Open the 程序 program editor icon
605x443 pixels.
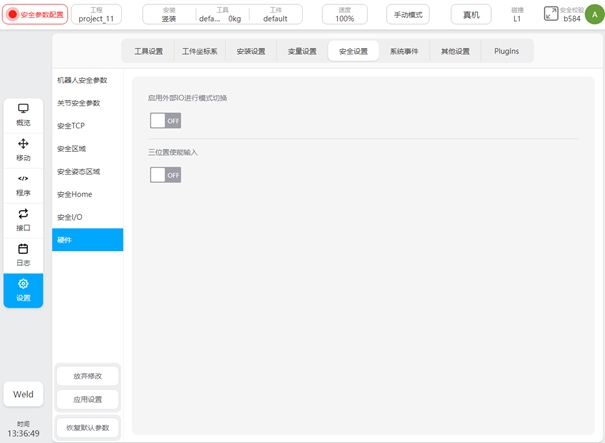[x=23, y=179]
